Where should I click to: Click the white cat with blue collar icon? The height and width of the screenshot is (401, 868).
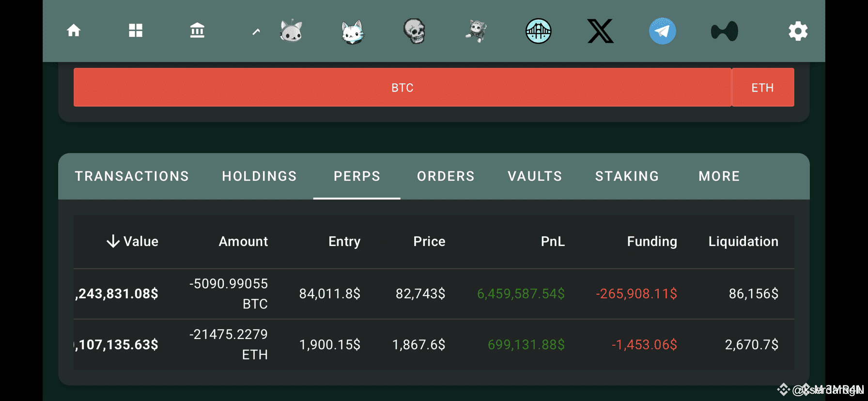tap(353, 31)
